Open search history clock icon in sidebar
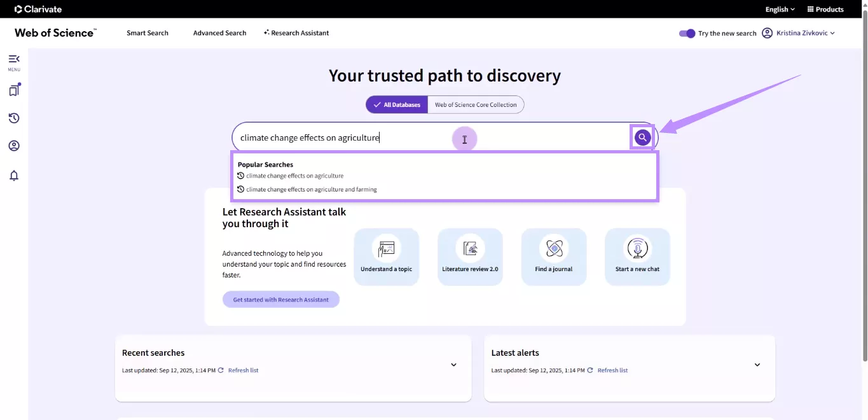Image resolution: width=868 pixels, height=420 pixels. (x=14, y=118)
